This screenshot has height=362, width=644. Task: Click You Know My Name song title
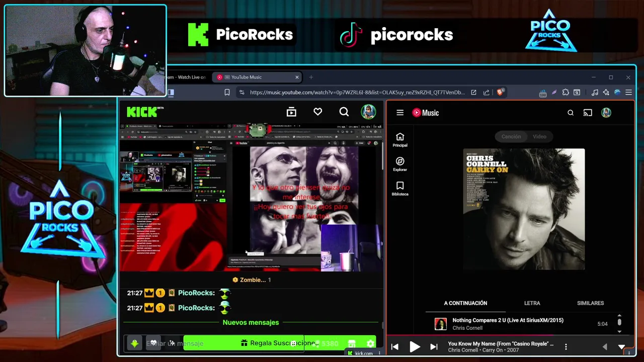[501, 344]
